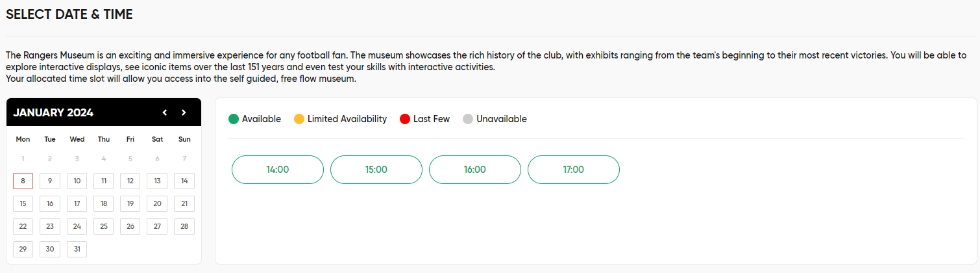The height and width of the screenshot is (273, 980).
Task: Click the grey Unavailable legend dot
Action: coord(468,119)
